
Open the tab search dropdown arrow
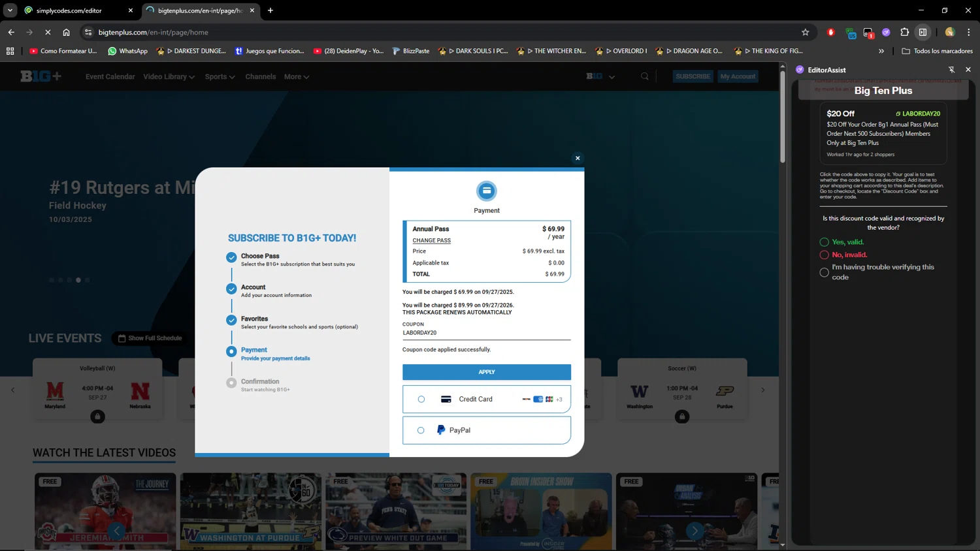tap(10, 10)
